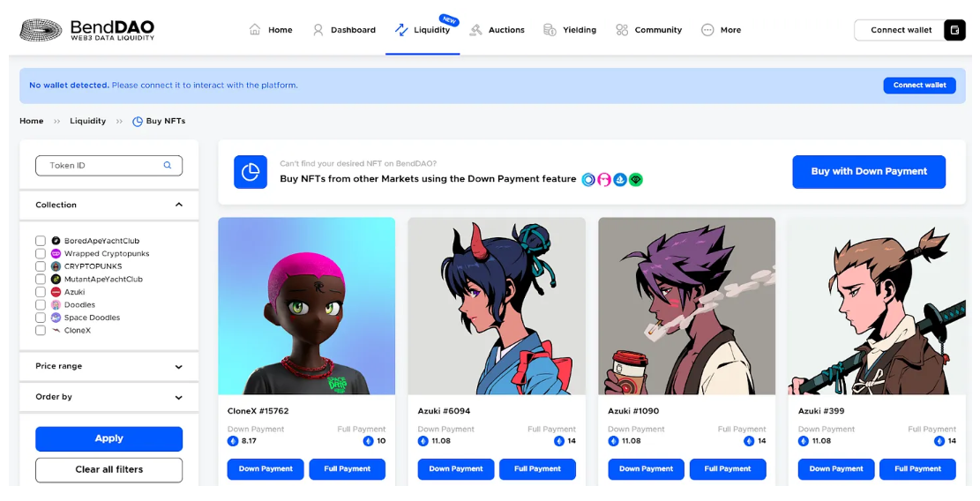Image resolution: width=980 pixels, height=501 pixels.
Task: Click the search magnifier in Token ID field
Action: pyautogui.click(x=168, y=165)
